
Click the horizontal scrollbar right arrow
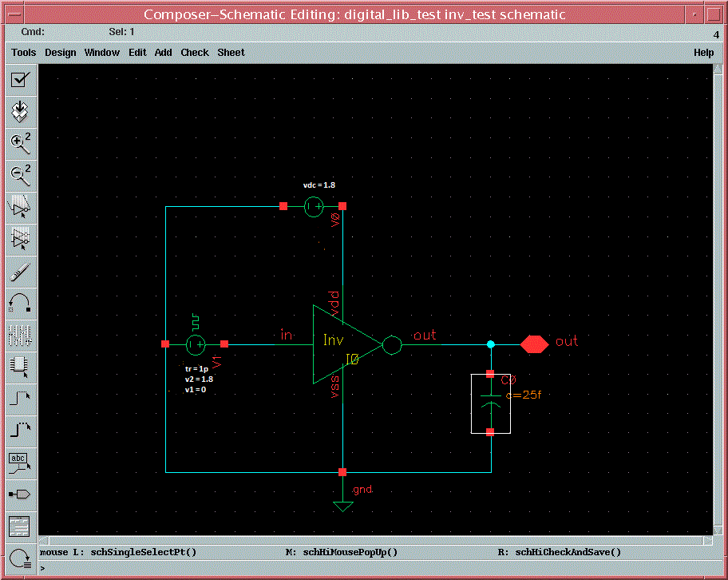(707, 541)
